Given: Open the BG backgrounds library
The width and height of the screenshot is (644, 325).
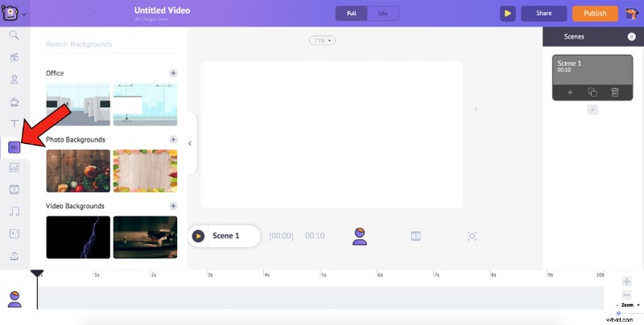Looking at the screenshot, I should (x=14, y=147).
